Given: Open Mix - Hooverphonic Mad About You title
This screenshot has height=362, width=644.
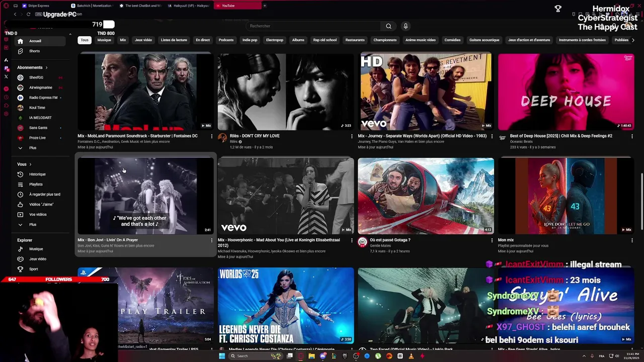Looking at the screenshot, I should pos(279,242).
